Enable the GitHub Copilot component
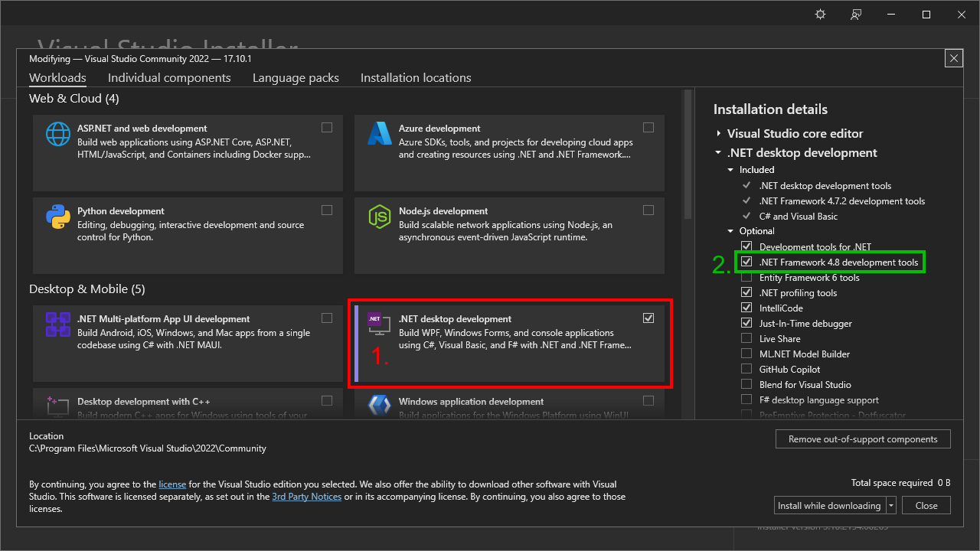This screenshot has height=551, width=980. coord(746,369)
